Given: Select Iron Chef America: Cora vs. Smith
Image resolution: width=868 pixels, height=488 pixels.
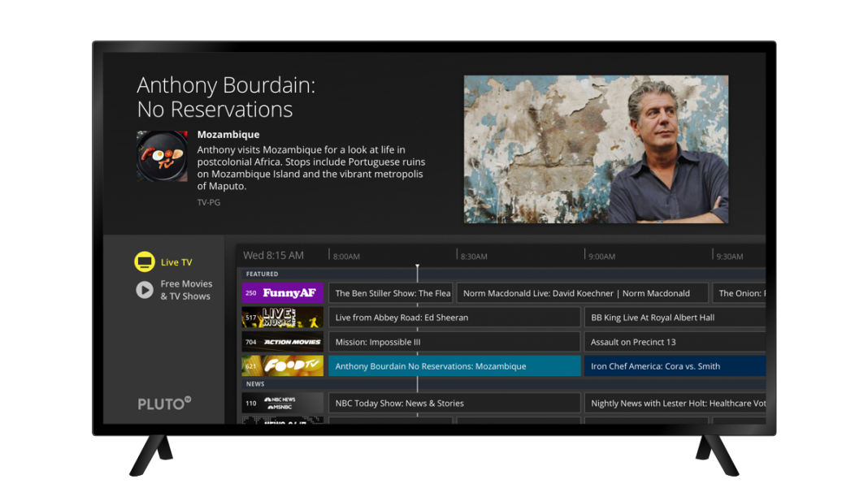Looking at the screenshot, I should coord(675,366).
